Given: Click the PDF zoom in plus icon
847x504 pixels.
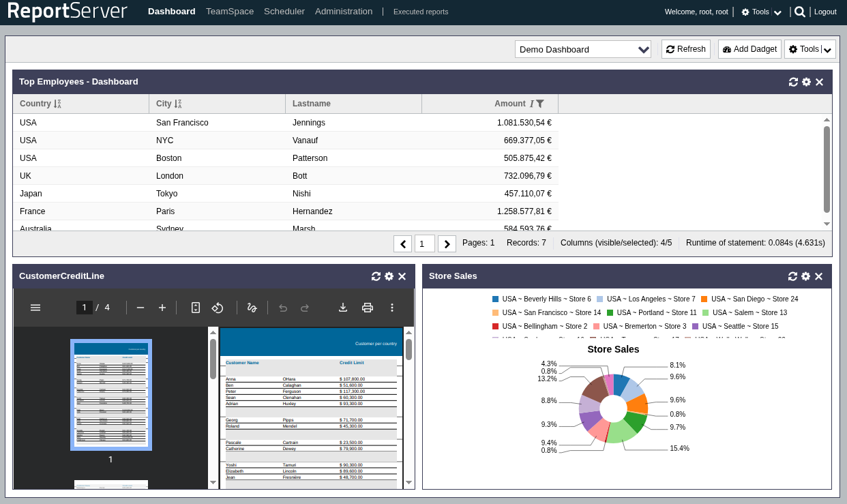Looking at the screenshot, I should (162, 308).
